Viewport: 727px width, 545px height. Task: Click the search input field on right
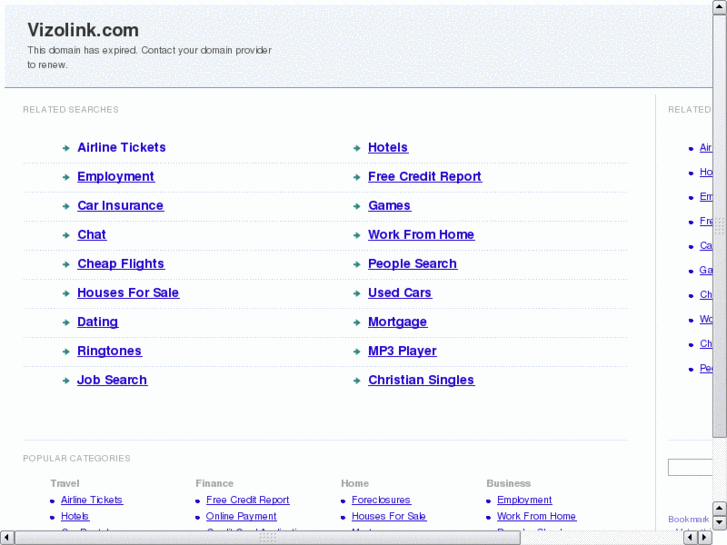click(x=690, y=468)
